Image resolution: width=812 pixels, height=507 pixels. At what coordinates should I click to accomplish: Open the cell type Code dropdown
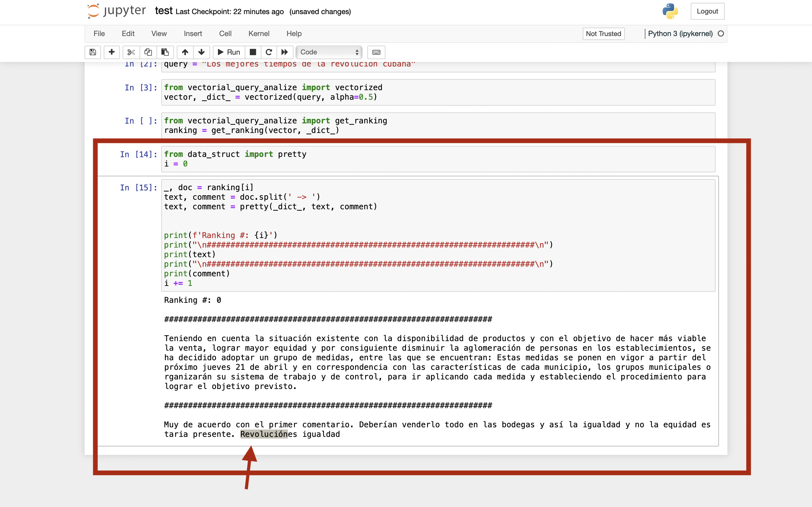pos(329,52)
